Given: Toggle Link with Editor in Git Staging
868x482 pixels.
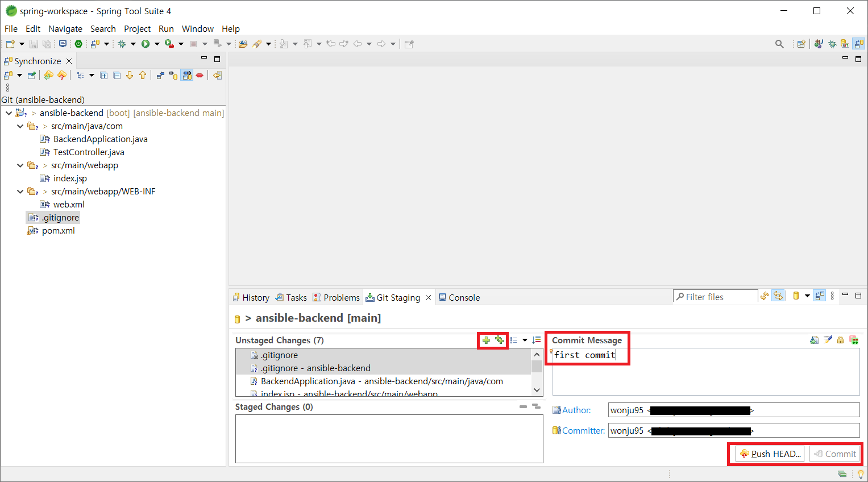Looking at the screenshot, I should point(778,296).
